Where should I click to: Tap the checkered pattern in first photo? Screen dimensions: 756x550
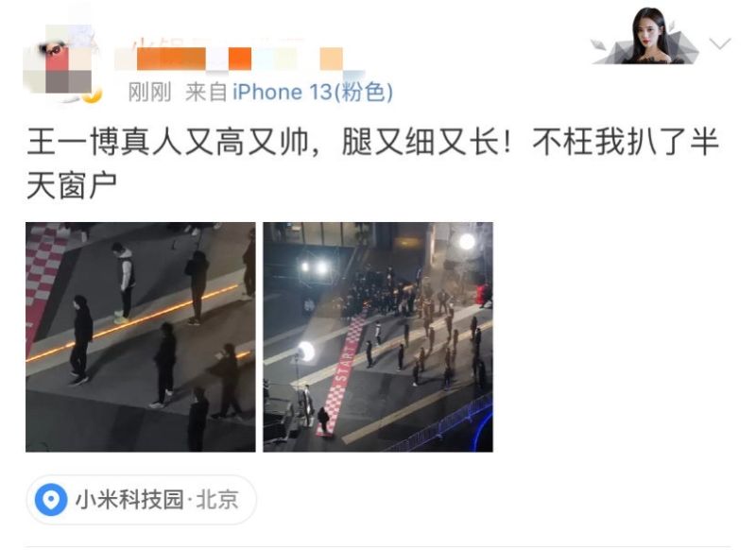coord(44,273)
